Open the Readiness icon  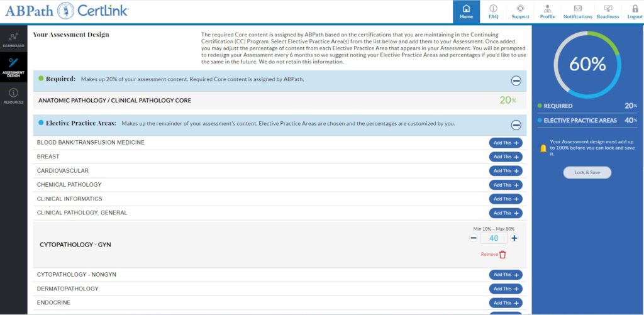tap(608, 9)
